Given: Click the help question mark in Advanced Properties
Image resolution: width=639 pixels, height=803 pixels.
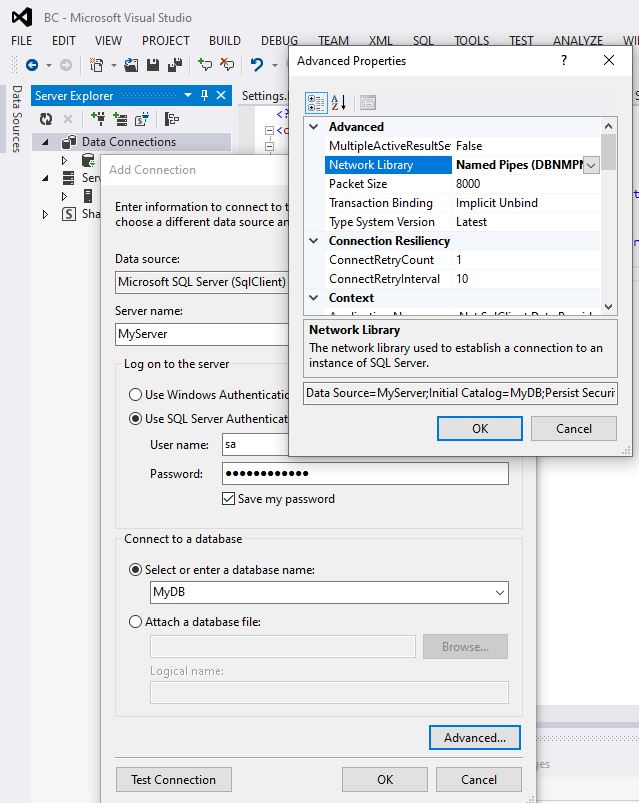Looking at the screenshot, I should (564, 60).
